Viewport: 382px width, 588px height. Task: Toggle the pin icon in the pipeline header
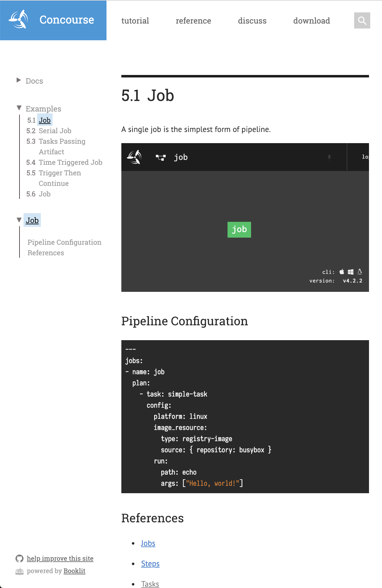(329, 157)
